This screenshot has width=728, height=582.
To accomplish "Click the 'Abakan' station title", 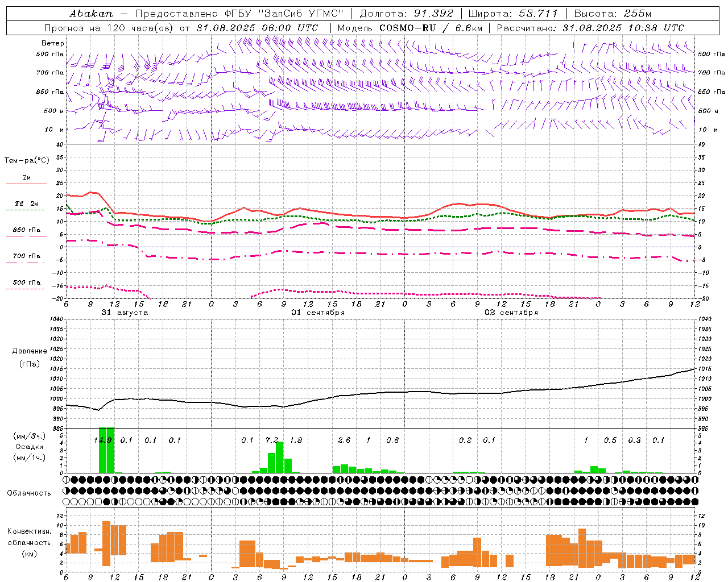I will [x=91, y=13].
